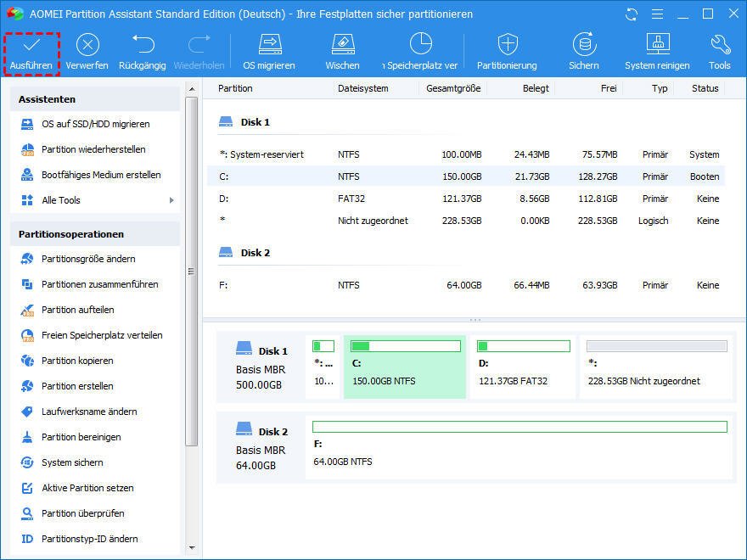Click the Wiederholen redo icon
Viewport: 747px width, 560px height.
click(x=199, y=44)
